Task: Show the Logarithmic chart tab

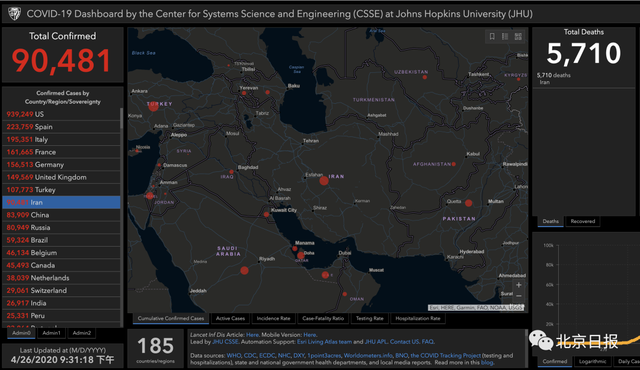Action: [x=592, y=361]
